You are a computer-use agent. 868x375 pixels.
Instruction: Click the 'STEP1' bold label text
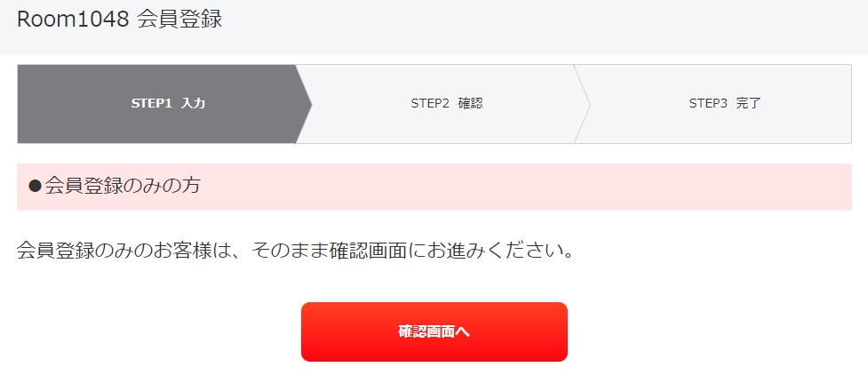[152, 104]
